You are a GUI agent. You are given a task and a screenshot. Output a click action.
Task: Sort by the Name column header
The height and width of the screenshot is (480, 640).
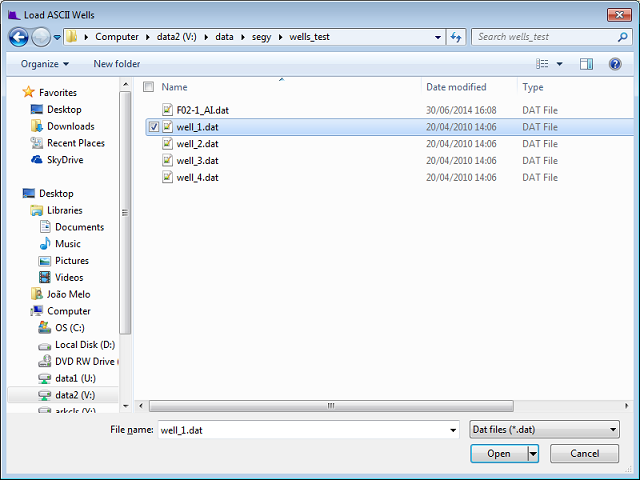coord(174,87)
